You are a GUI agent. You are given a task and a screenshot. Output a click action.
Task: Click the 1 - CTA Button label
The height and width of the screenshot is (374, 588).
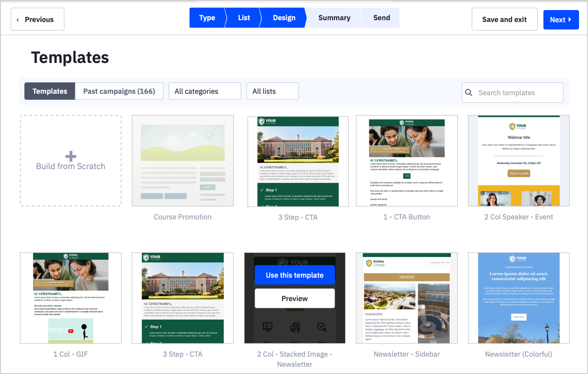[407, 217]
